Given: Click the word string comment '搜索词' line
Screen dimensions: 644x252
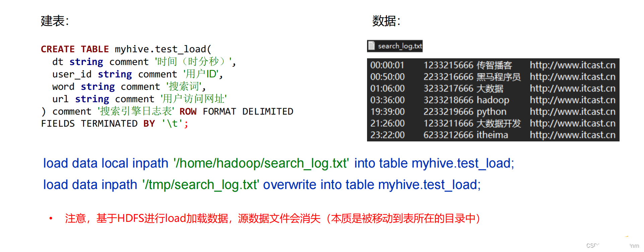Looking at the screenshot, I should click(129, 86).
